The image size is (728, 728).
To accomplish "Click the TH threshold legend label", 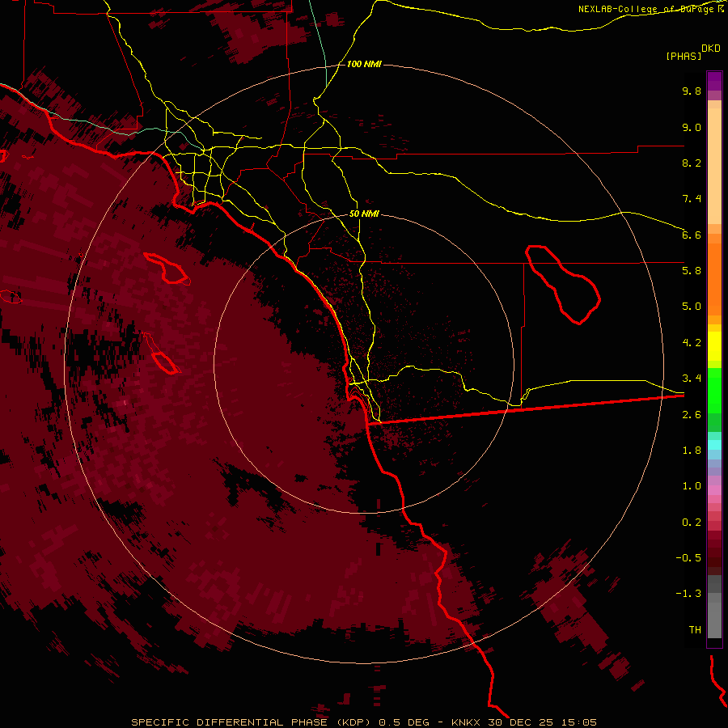I will click(695, 630).
